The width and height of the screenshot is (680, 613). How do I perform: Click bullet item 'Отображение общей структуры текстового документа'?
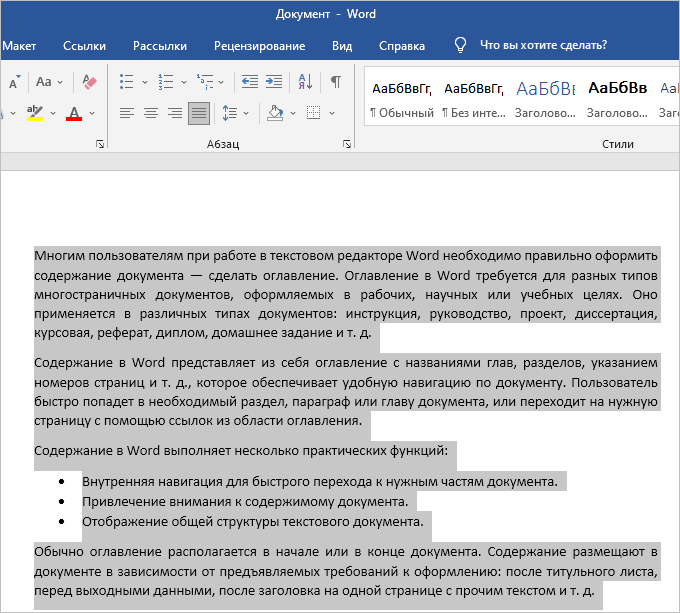pyautogui.click(x=253, y=522)
